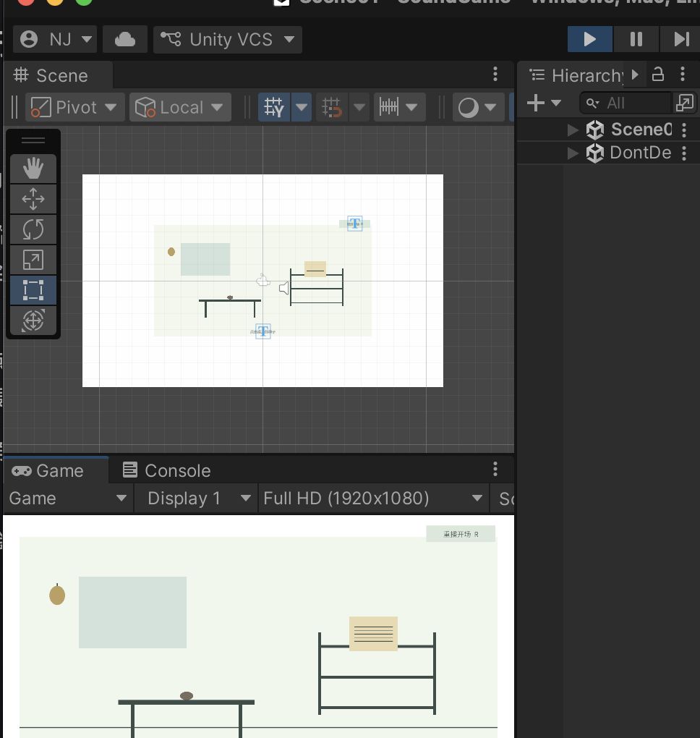Image resolution: width=700 pixels, height=738 pixels.
Task: Expand the DontDestroyOnLoad scene item
Action: pos(573,153)
